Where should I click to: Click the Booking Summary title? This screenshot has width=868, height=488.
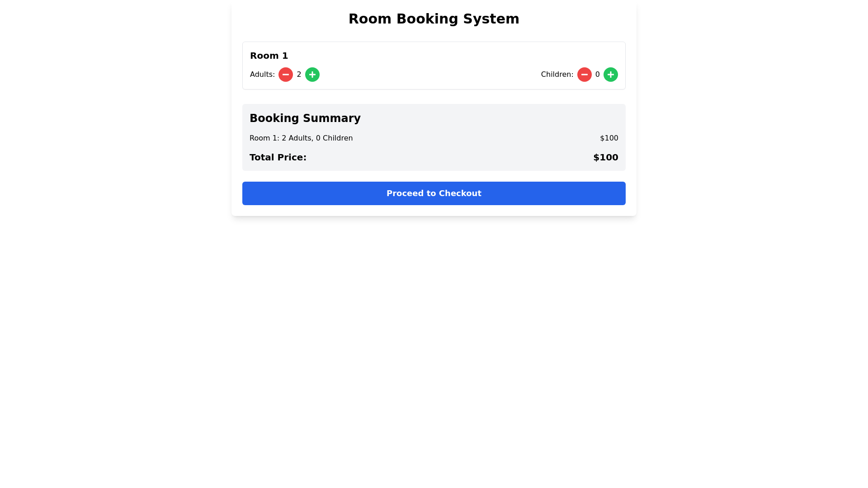[305, 118]
